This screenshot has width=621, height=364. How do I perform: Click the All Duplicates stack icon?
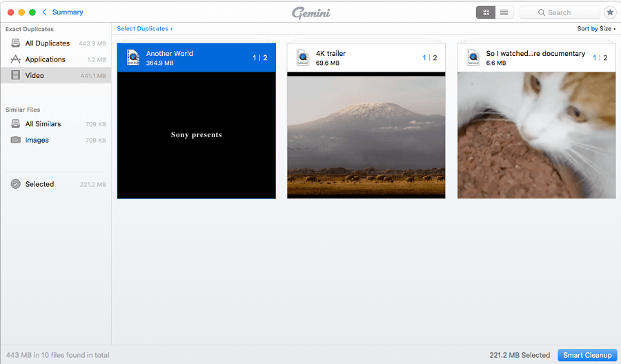[15, 43]
